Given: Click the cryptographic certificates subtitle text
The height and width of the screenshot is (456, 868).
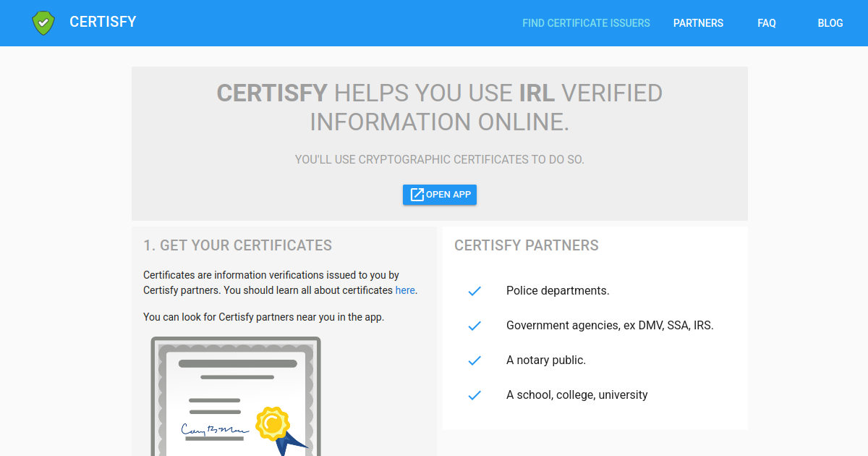Looking at the screenshot, I should click(x=440, y=159).
